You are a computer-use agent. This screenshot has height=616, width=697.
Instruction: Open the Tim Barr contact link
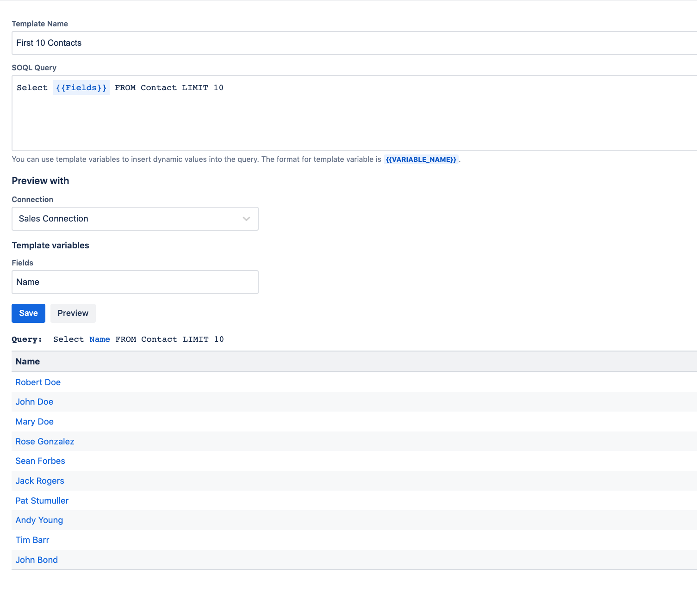pyautogui.click(x=32, y=540)
